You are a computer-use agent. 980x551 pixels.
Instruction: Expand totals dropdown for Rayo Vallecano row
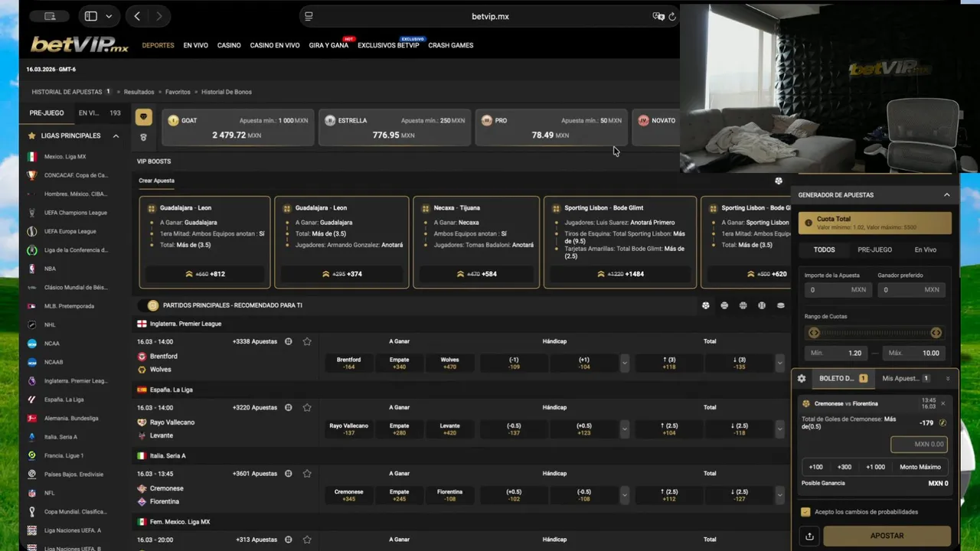[x=779, y=429]
